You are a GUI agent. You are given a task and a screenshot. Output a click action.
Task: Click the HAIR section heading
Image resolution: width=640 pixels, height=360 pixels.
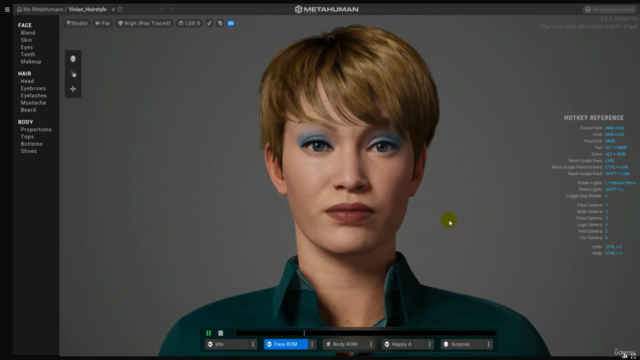pos(24,74)
